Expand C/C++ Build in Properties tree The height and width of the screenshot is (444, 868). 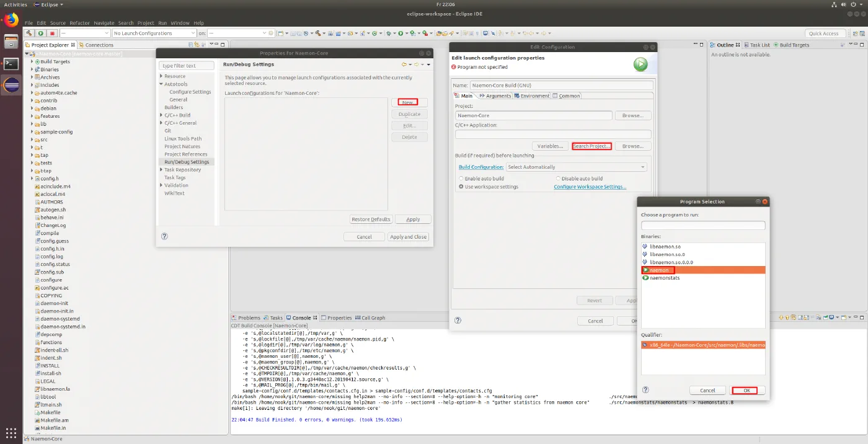[161, 115]
